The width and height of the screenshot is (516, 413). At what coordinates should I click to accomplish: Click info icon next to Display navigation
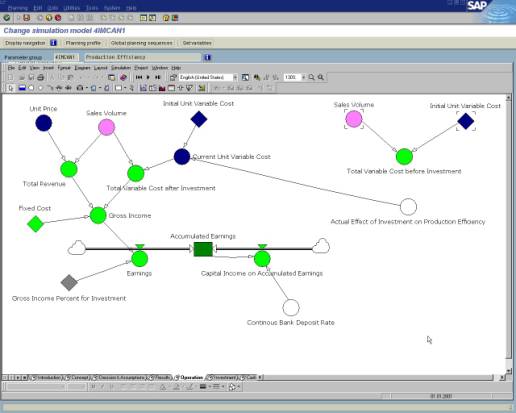pos(53,43)
